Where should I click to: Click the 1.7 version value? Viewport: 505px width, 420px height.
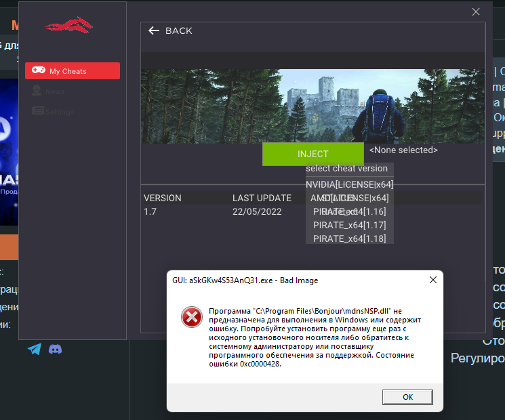pos(150,212)
